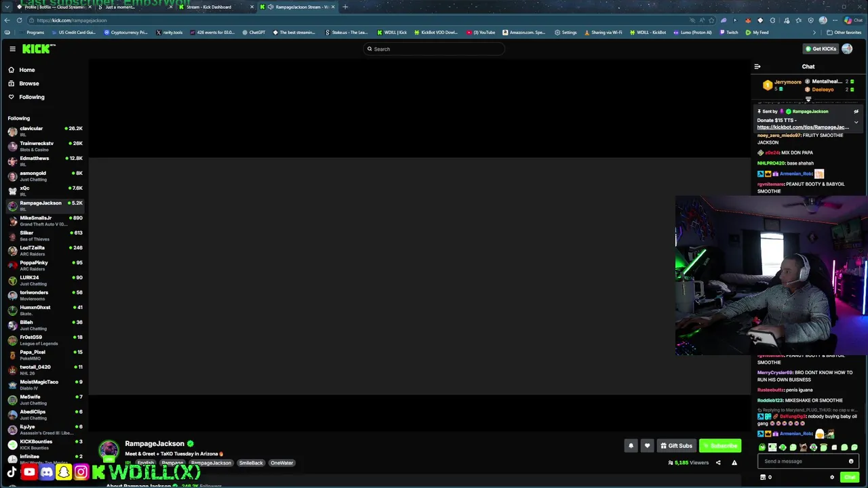Screen dimensions: 868x488
Task: Open a new browser tab
Action: pyautogui.click(x=345, y=7)
